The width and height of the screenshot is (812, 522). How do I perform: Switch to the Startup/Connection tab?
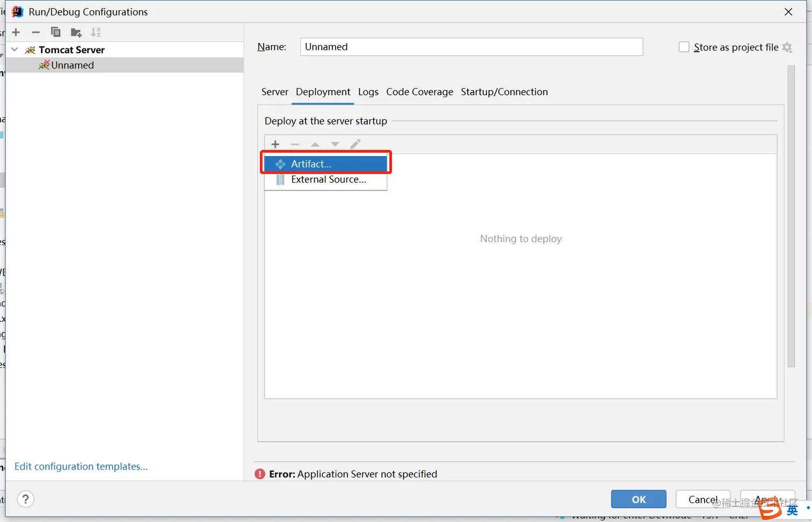[x=504, y=92]
